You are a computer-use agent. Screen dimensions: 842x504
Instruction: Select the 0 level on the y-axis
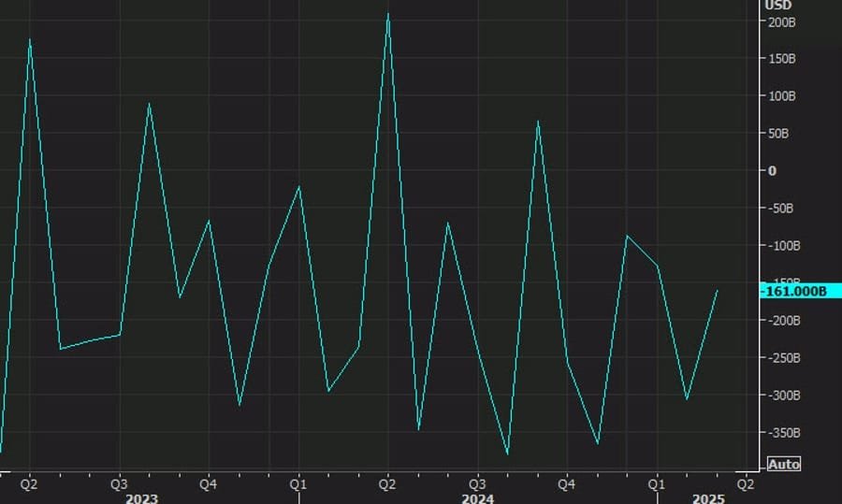[x=772, y=171]
